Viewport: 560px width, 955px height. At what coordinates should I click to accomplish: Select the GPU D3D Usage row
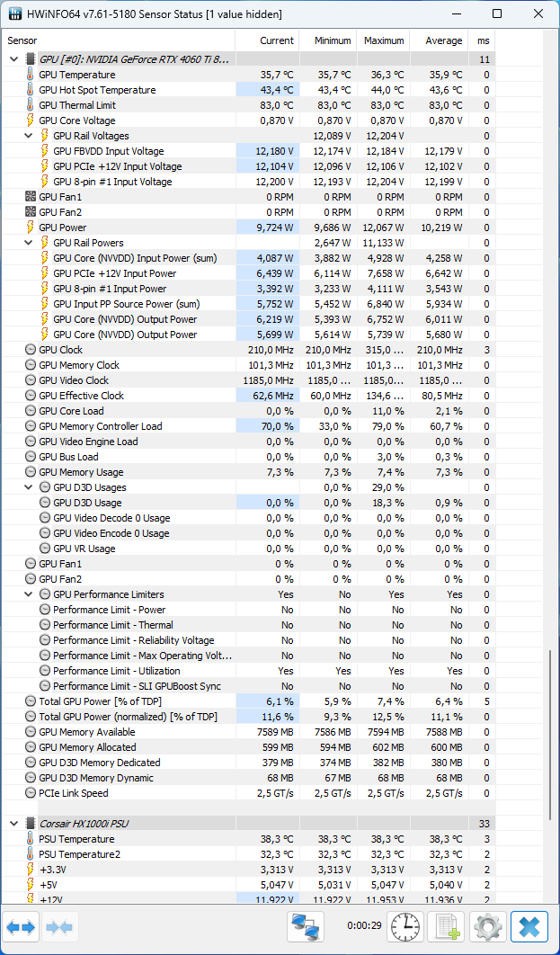click(x=248, y=503)
